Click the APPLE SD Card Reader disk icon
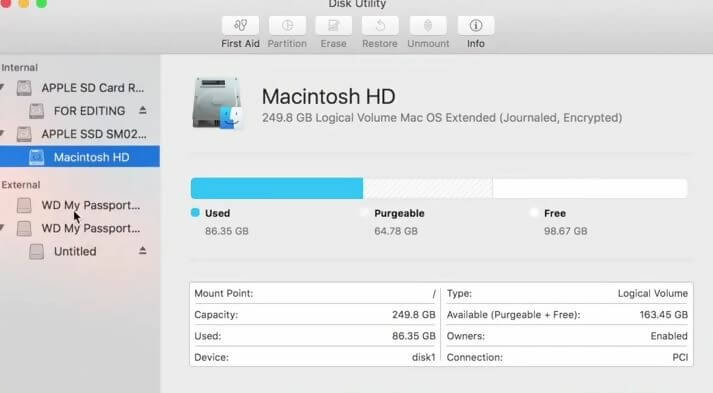The image size is (713, 393). [24, 87]
